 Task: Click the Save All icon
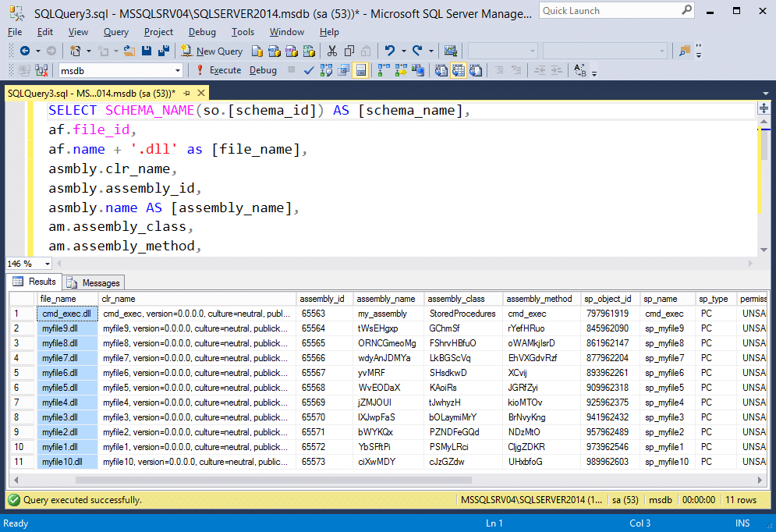(x=164, y=51)
